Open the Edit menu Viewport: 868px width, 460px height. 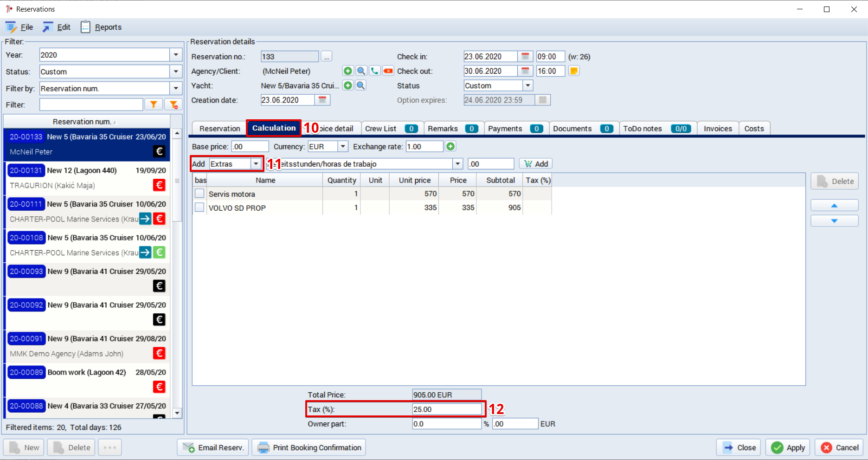coord(57,27)
